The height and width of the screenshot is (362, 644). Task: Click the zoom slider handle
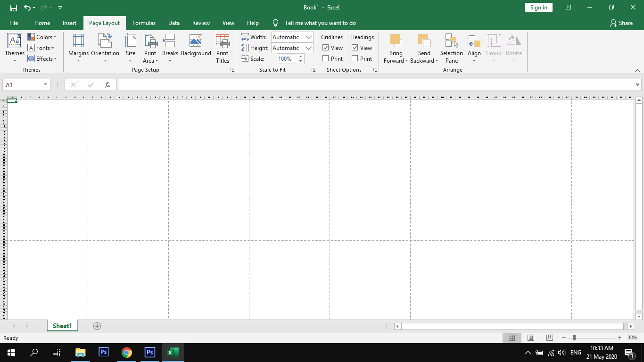click(x=574, y=338)
